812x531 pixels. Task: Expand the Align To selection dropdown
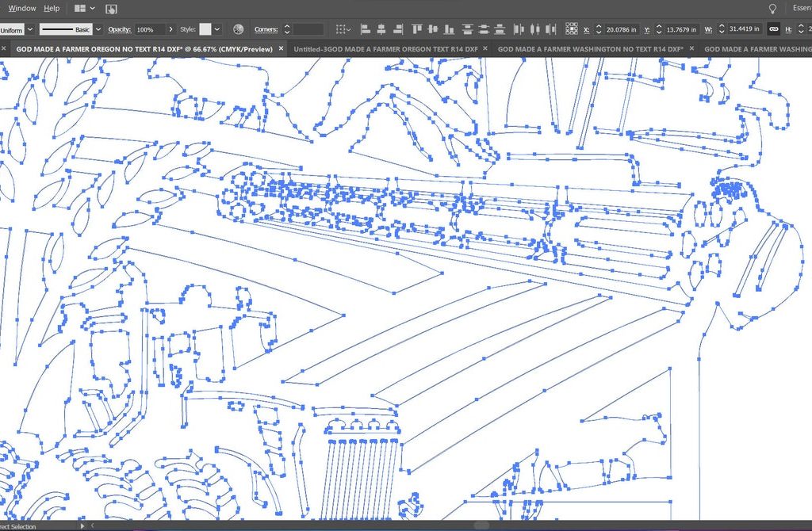point(343,29)
